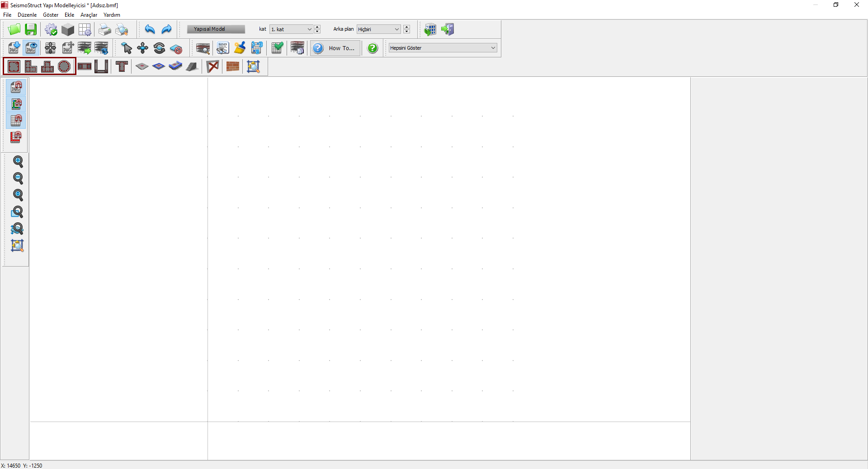The width and height of the screenshot is (868, 469).
Task: Open the Yardım menu
Action: tap(112, 15)
